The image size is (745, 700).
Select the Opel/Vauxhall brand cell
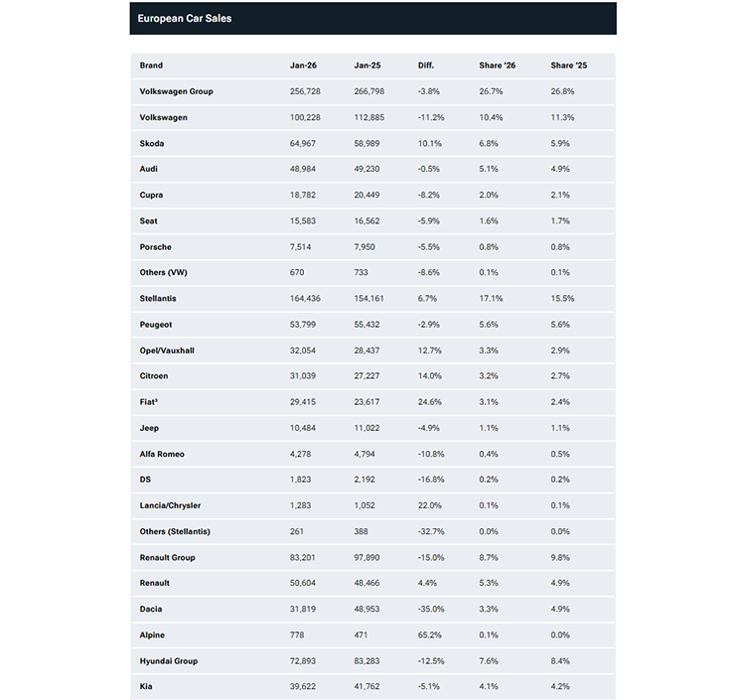(168, 350)
